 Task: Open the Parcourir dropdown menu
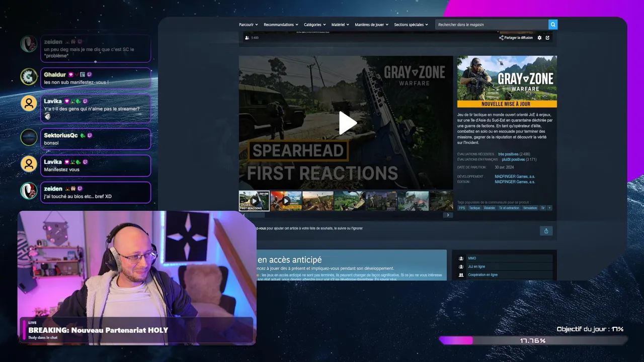click(249, 25)
